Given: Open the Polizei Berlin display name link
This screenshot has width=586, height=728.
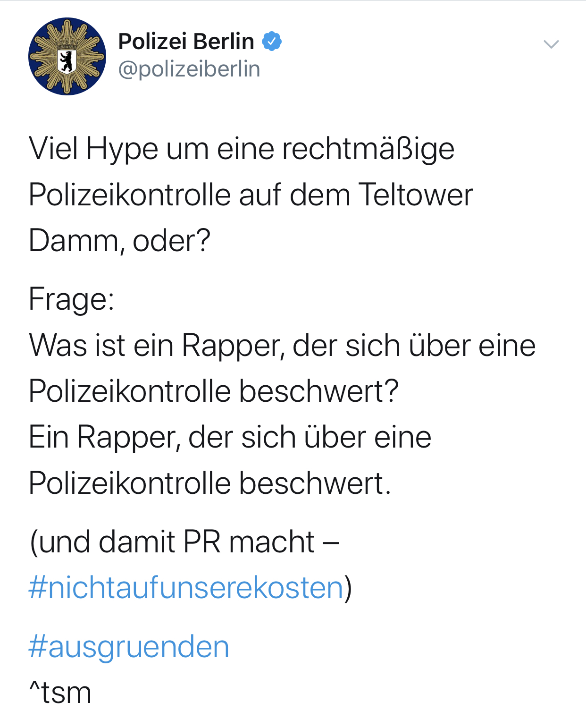Looking at the screenshot, I should (186, 41).
